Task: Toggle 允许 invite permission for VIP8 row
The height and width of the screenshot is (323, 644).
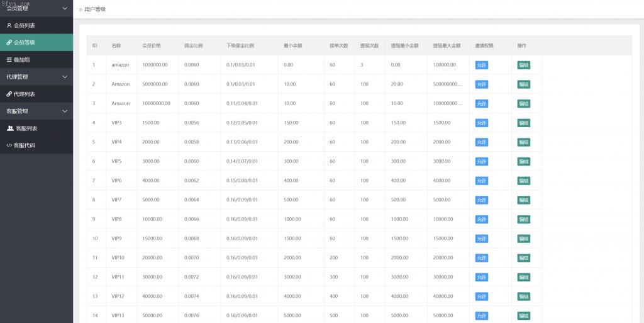Action: coord(481,219)
